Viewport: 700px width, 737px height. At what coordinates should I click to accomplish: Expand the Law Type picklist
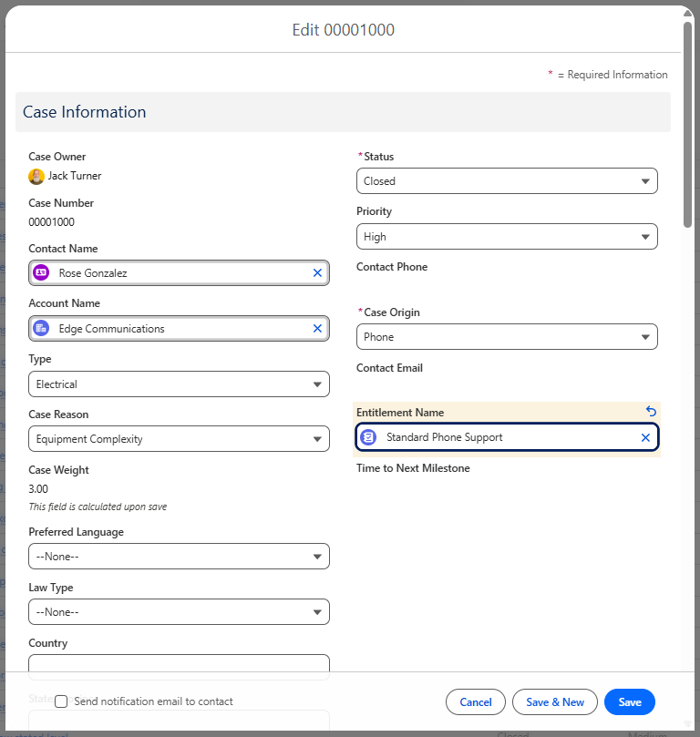tap(179, 612)
